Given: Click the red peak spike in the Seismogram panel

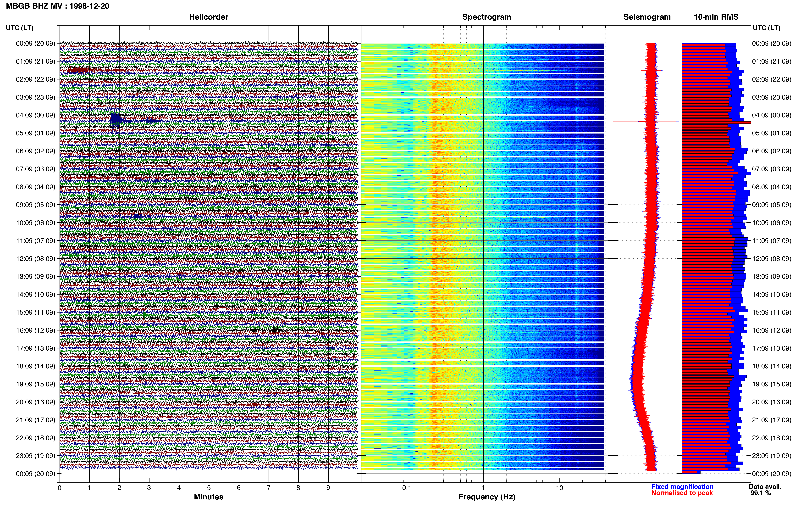Looking at the screenshot, I should [646, 122].
